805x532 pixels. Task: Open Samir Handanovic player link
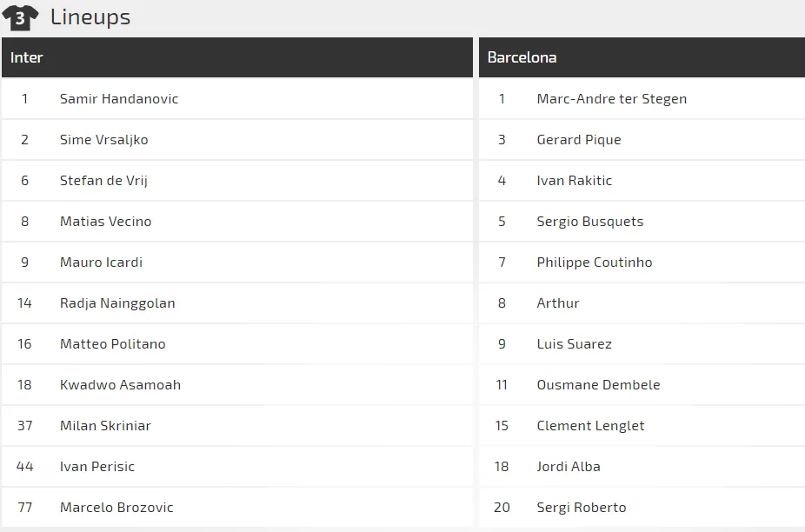(x=119, y=98)
